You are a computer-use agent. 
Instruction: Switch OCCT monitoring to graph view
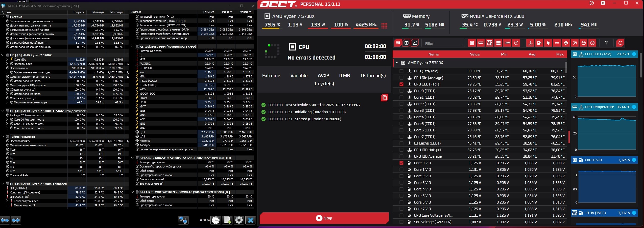415,43
